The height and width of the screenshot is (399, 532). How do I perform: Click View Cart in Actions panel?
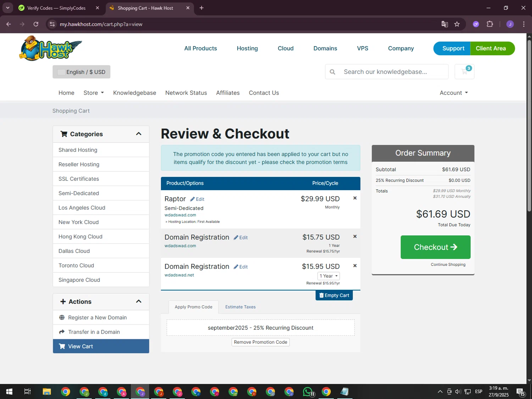(x=101, y=347)
